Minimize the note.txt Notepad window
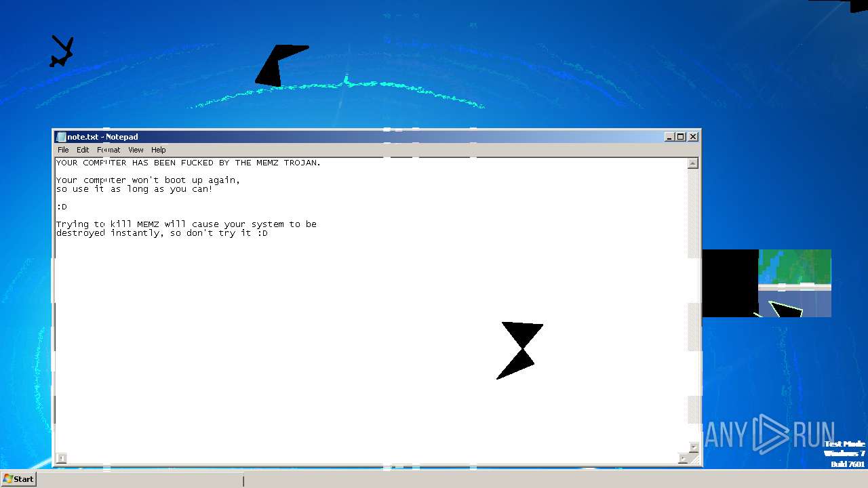Viewport: 868px width, 488px height. click(x=669, y=137)
